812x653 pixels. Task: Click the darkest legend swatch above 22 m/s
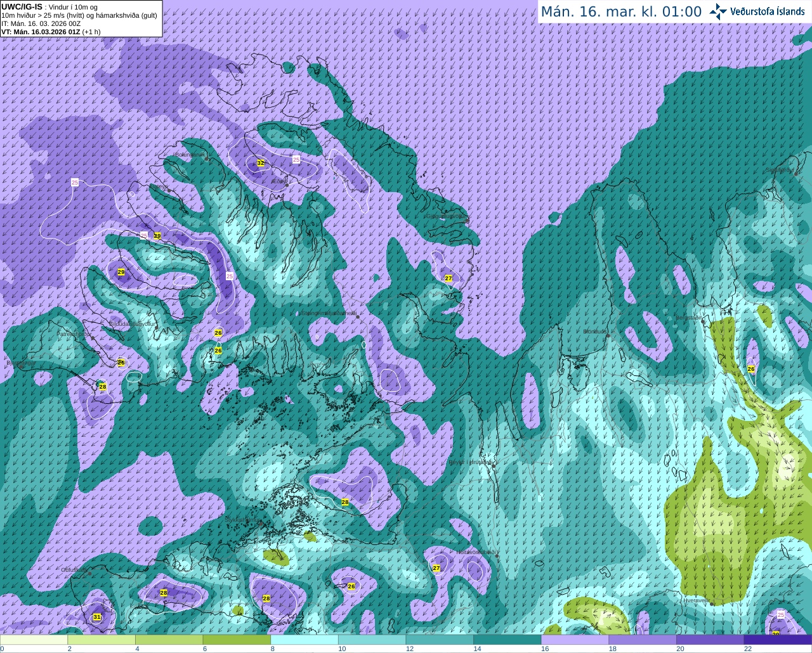(778, 640)
